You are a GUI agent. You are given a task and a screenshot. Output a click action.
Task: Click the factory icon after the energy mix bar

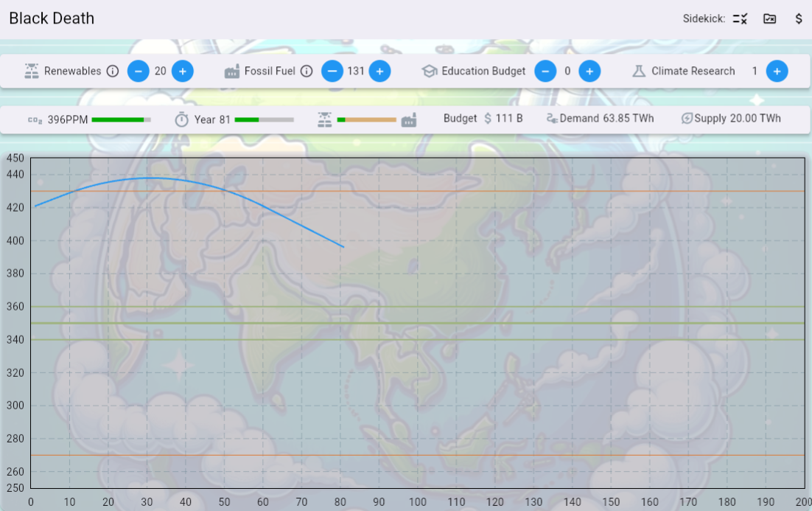point(409,119)
